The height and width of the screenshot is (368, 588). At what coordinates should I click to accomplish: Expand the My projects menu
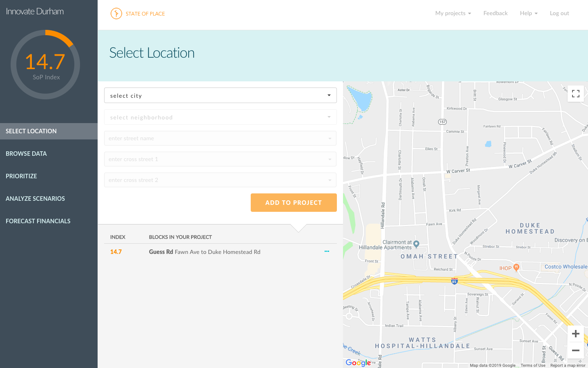tap(453, 13)
